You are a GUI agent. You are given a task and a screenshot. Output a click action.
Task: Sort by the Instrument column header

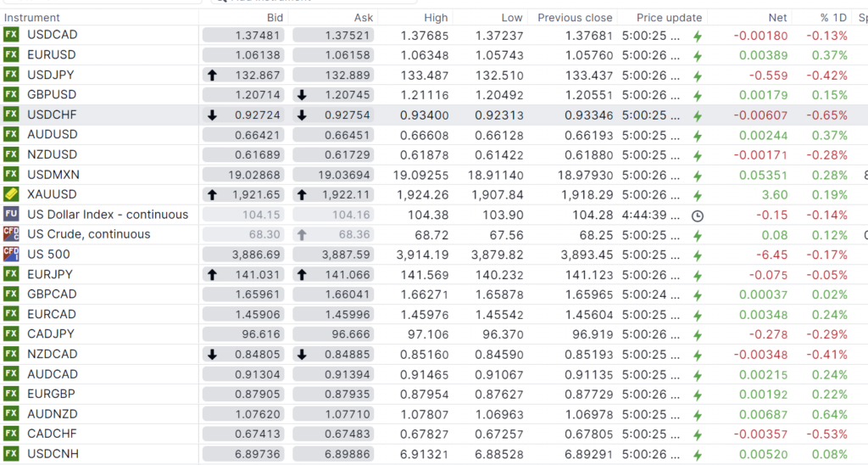32,17
